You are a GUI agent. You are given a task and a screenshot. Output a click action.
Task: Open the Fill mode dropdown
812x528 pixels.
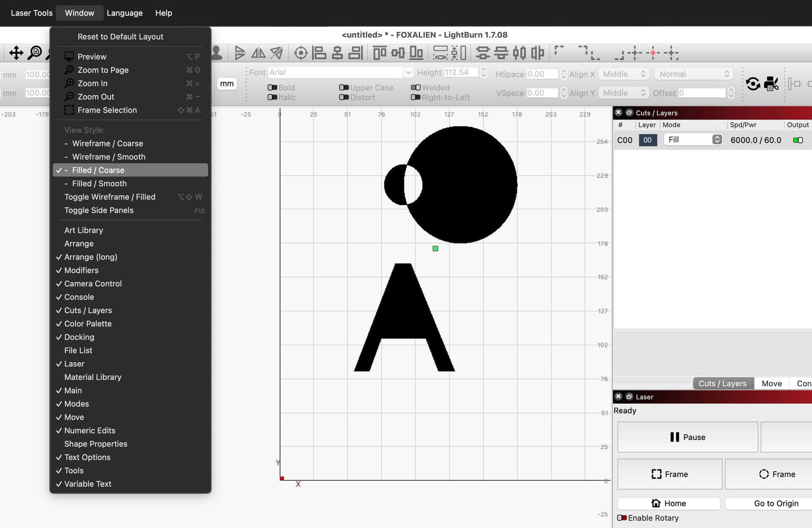(693, 140)
